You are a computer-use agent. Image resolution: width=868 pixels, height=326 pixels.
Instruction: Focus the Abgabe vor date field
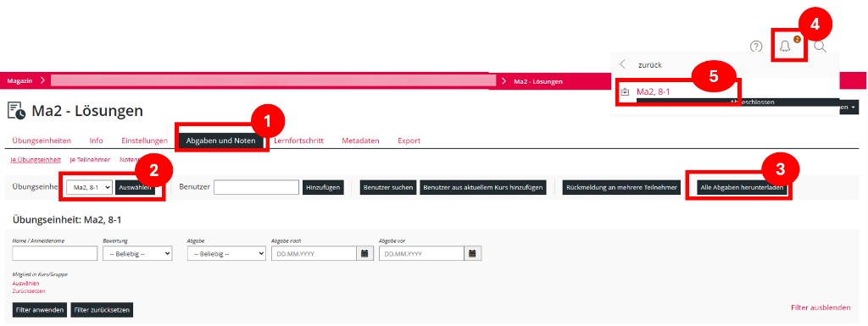pos(422,254)
